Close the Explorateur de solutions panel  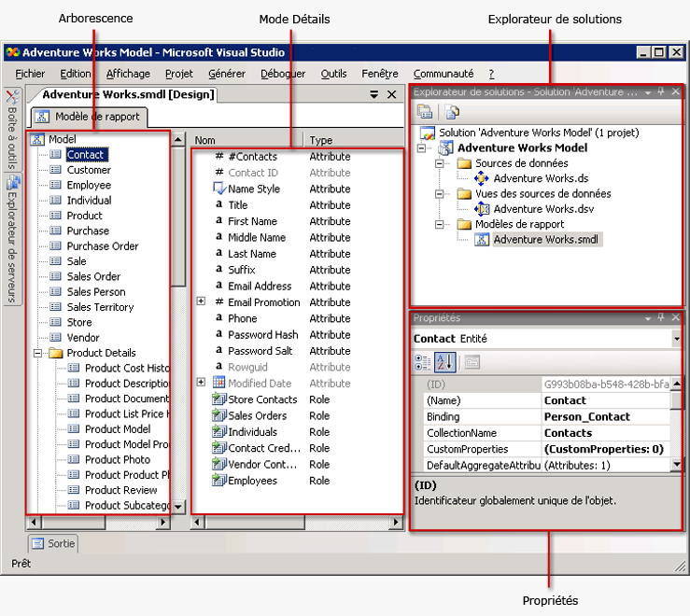[x=675, y=91]
